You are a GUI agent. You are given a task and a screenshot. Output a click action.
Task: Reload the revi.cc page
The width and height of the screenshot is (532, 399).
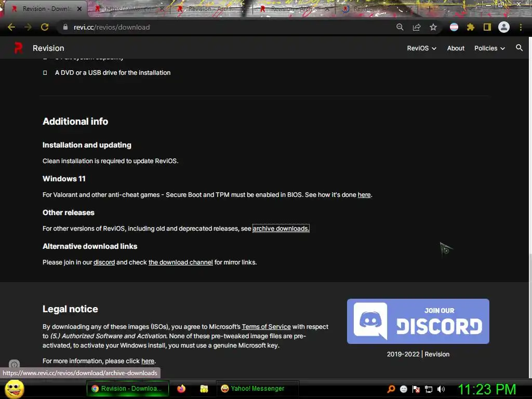45,27
